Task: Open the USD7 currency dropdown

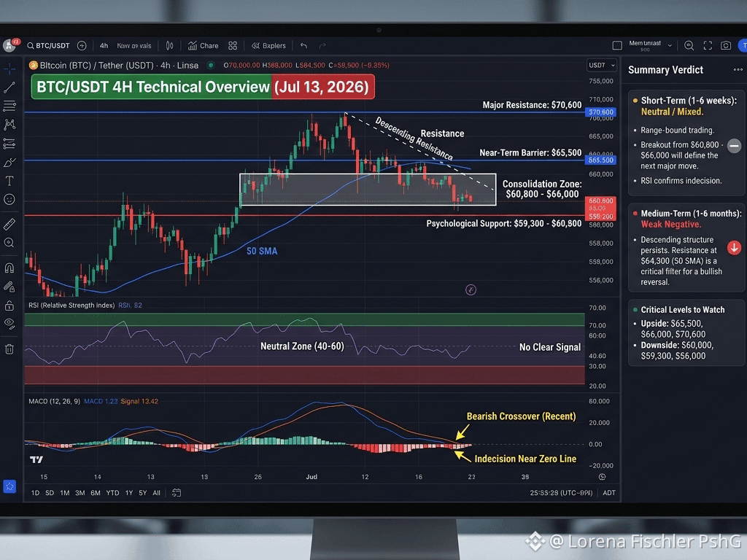Action: click(x=602, y=65)
